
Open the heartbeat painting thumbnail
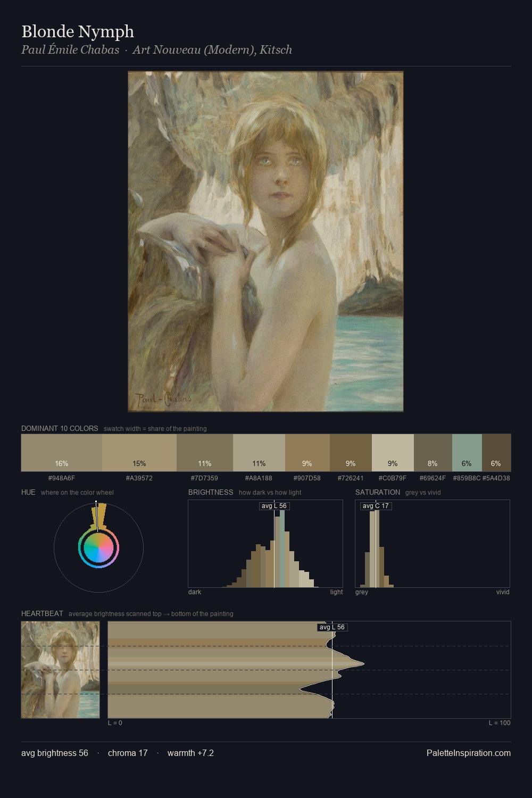[x=60, y=670]
